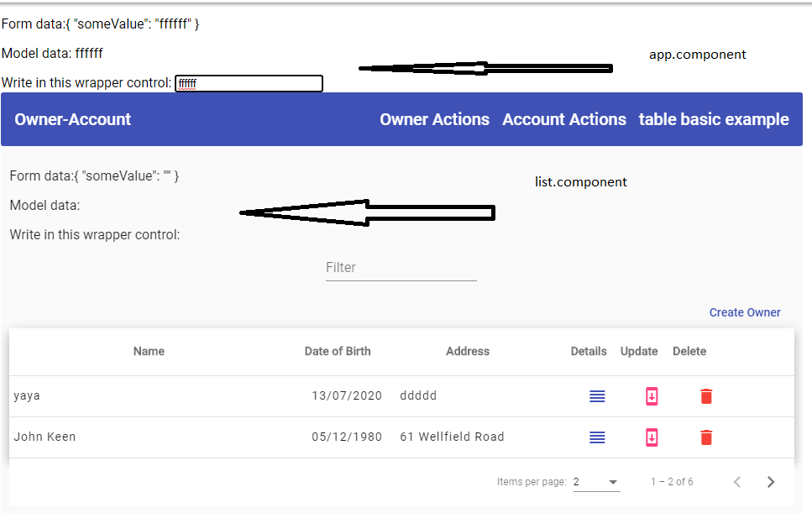Viewport: 812px width, 513px height.
Task: Click the wrapper control text box
Action: tap(249, 84)
